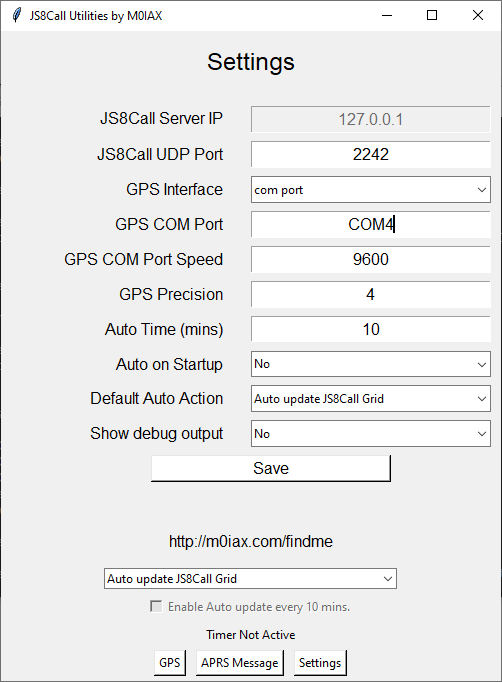Open the Show debug output dropdown

(371, 434)
